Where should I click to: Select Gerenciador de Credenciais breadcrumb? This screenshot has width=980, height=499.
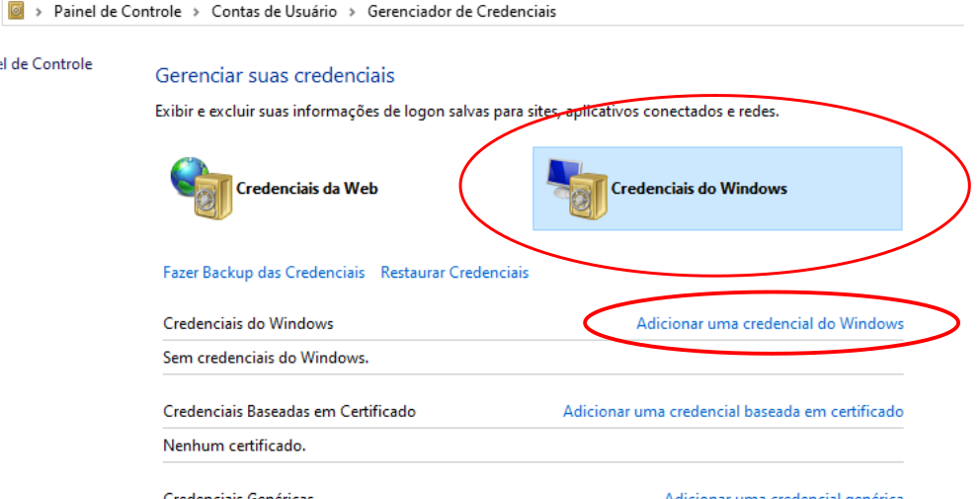click(461, 11)
